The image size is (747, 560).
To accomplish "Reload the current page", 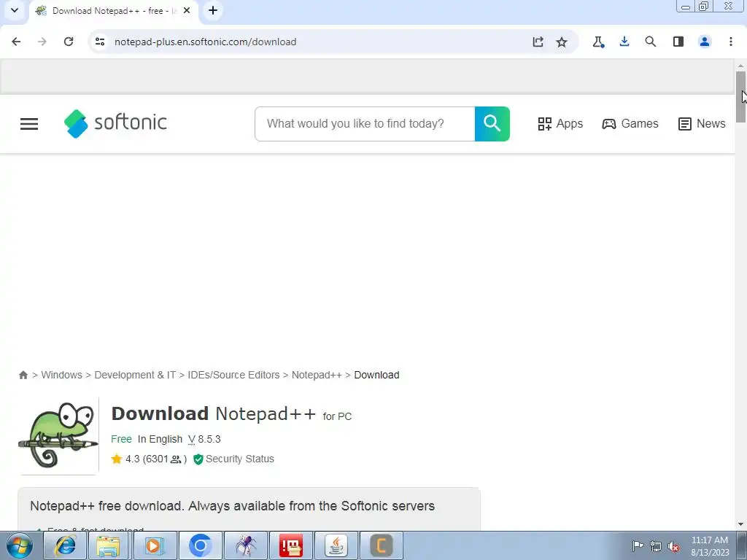I will tap(69, 42).
